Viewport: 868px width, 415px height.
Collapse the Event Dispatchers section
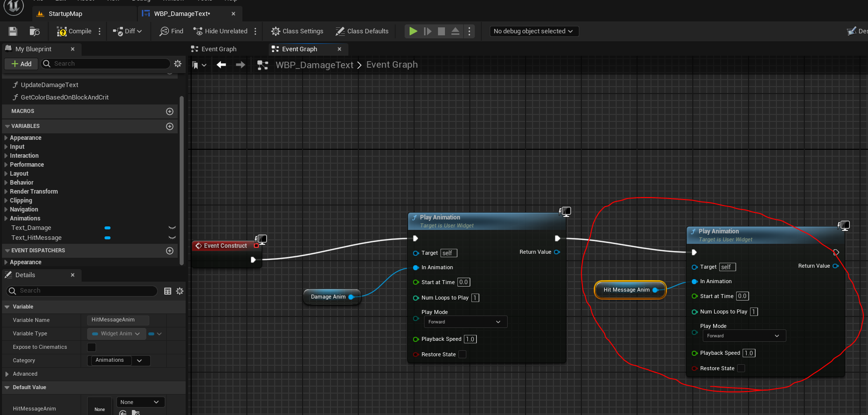pos(7,251)
